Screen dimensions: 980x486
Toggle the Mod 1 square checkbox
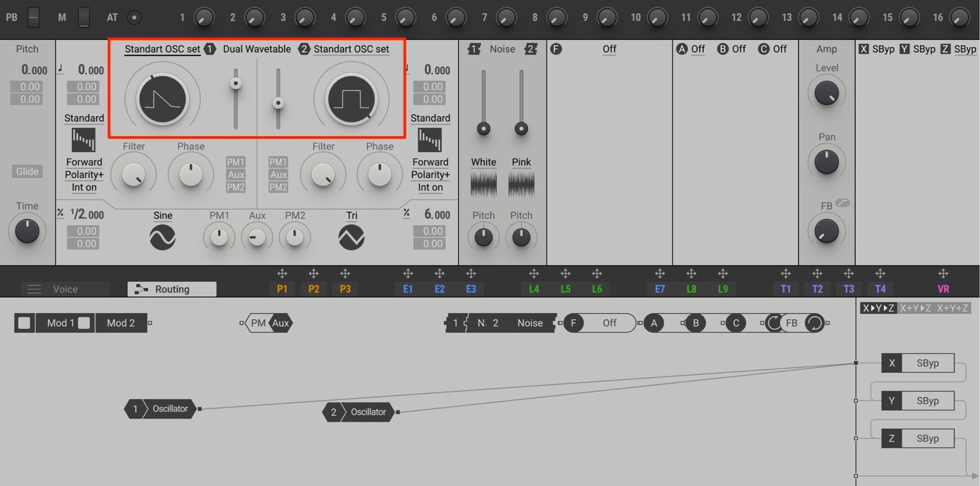point(24,323)
